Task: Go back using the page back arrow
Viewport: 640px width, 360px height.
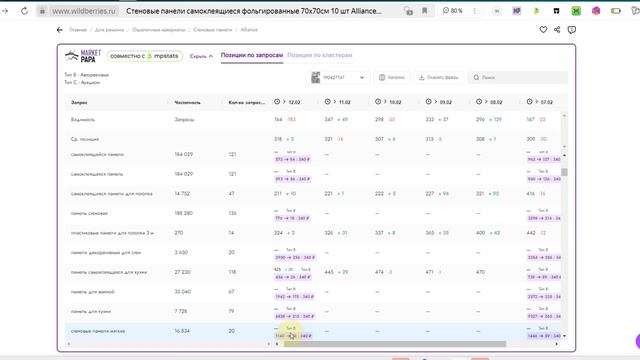Action: [60, 30]
